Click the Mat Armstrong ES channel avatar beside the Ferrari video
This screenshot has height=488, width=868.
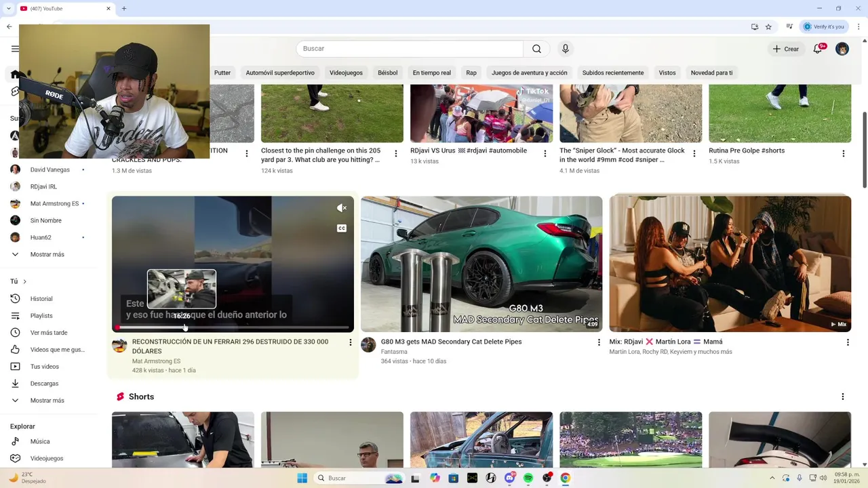tap(119, 346)
